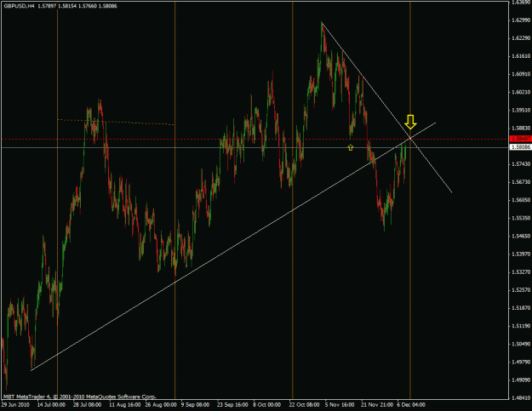Click the 5 Nov 16:00 time label
The width and height of the screenshot is (532, 411).
340,404
